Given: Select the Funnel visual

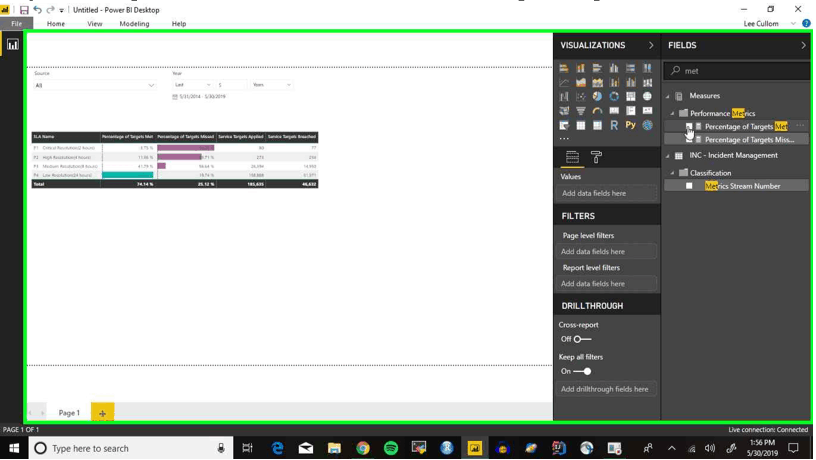Looking at the screenshot, I should tap(581, 111).
